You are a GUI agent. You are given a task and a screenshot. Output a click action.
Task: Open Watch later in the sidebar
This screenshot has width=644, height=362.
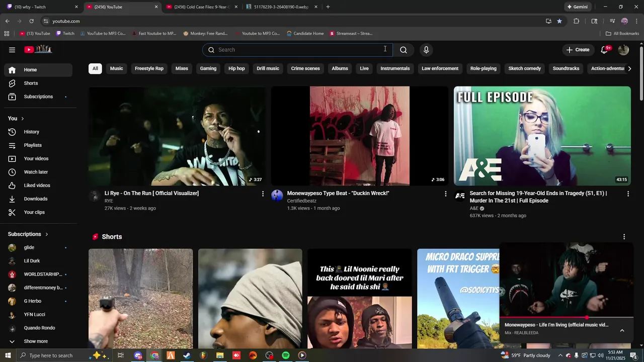click(x=38, y=172)
